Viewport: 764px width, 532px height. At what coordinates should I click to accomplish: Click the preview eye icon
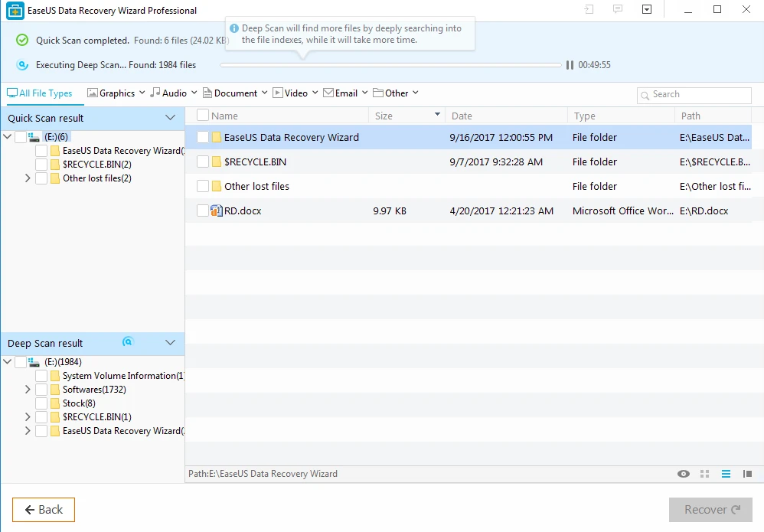[684, 474]
